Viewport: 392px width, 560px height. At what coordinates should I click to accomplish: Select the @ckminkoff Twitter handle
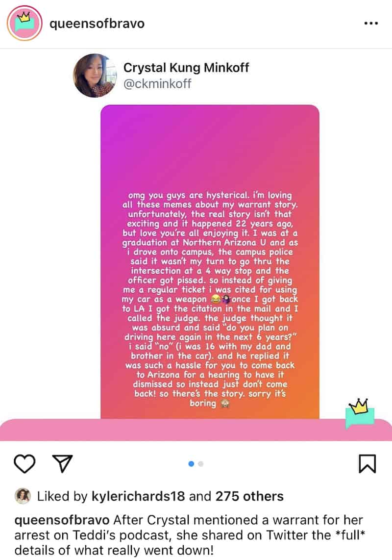click(x=157, y=83)
